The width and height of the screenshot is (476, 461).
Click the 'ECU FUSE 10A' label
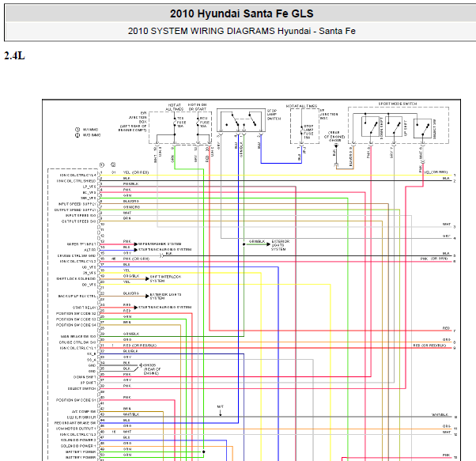[204, 122]
